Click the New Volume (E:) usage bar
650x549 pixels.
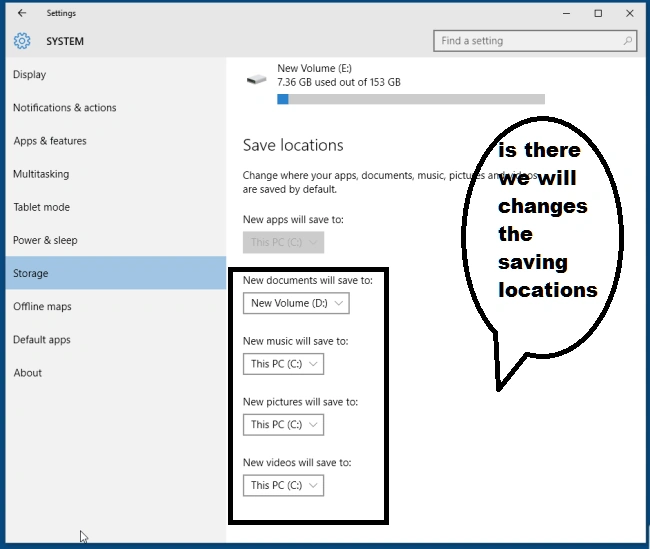(411, 99)
